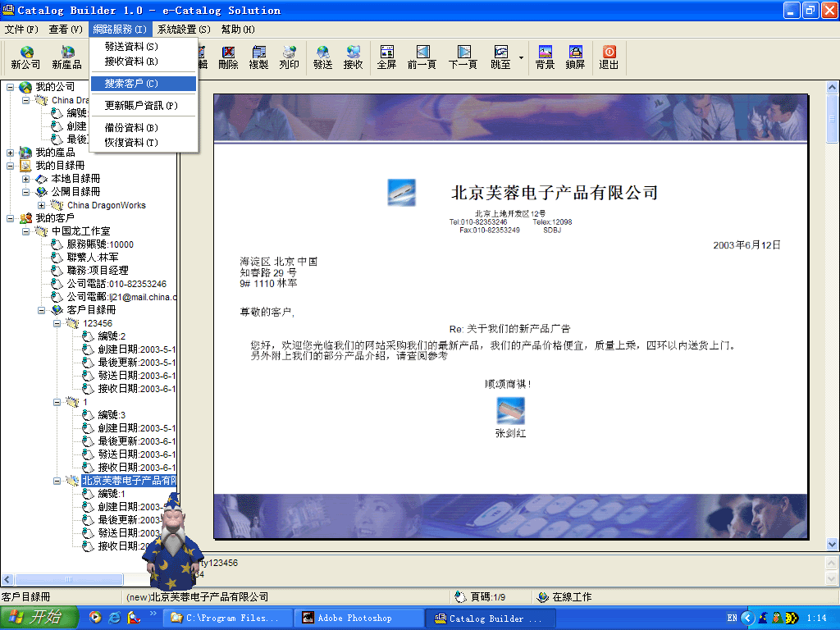Collapse the 123456 catalog node

57,323
